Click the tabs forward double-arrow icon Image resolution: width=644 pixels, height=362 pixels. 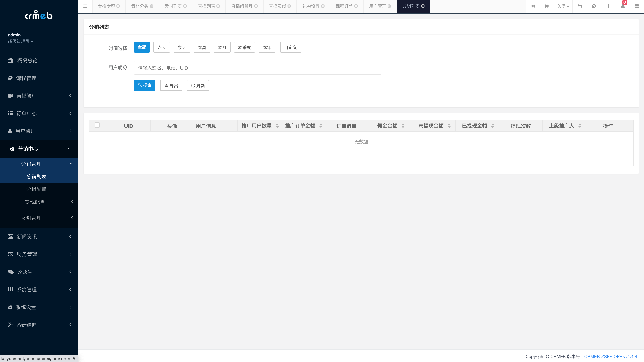[547, 6]
